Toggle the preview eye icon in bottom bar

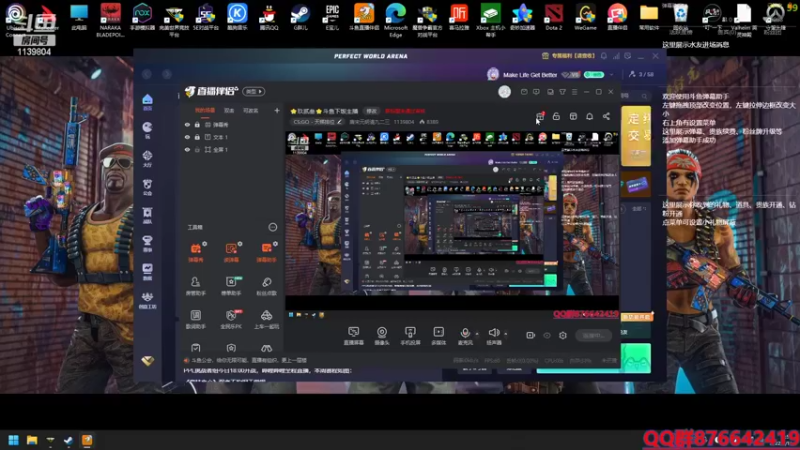[x=547, y=335]
